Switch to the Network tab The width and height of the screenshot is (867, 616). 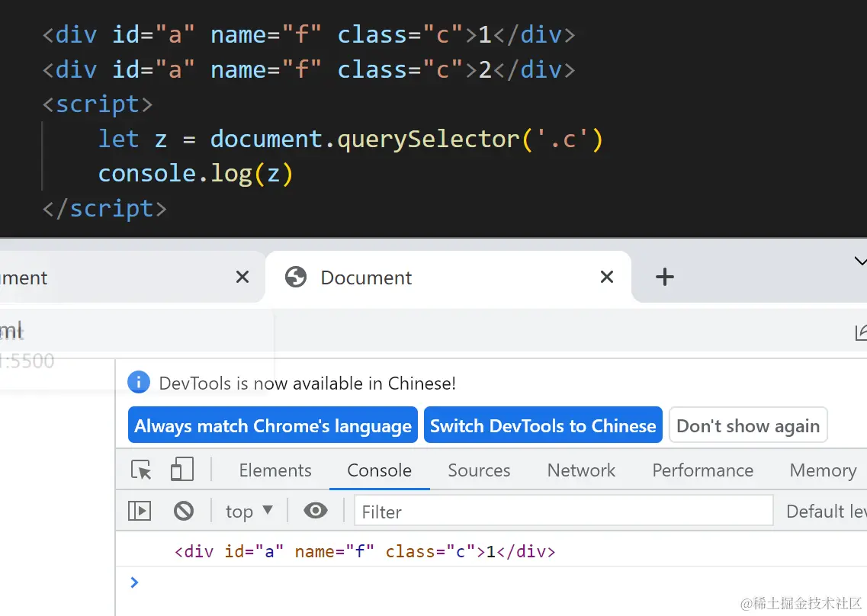581,470
